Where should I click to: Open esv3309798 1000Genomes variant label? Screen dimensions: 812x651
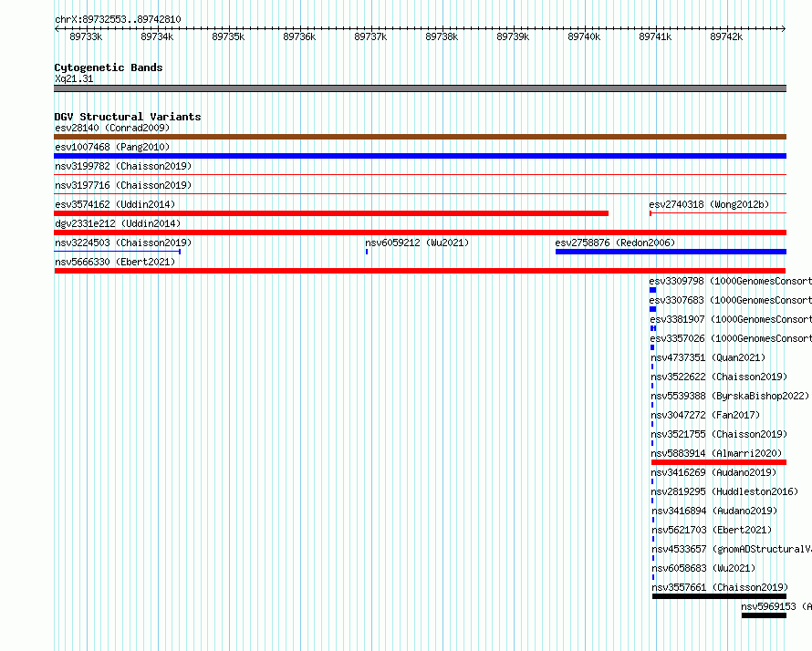click(x=730, y=281)
